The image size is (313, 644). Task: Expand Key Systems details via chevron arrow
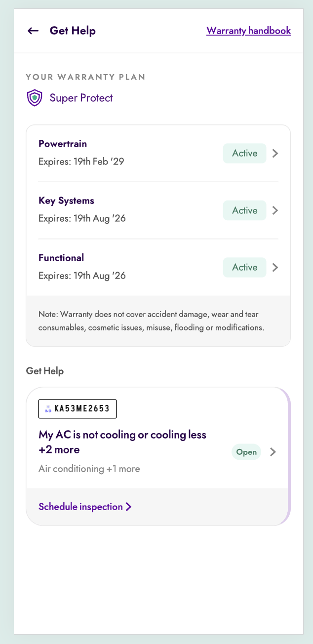click(275, 210)
